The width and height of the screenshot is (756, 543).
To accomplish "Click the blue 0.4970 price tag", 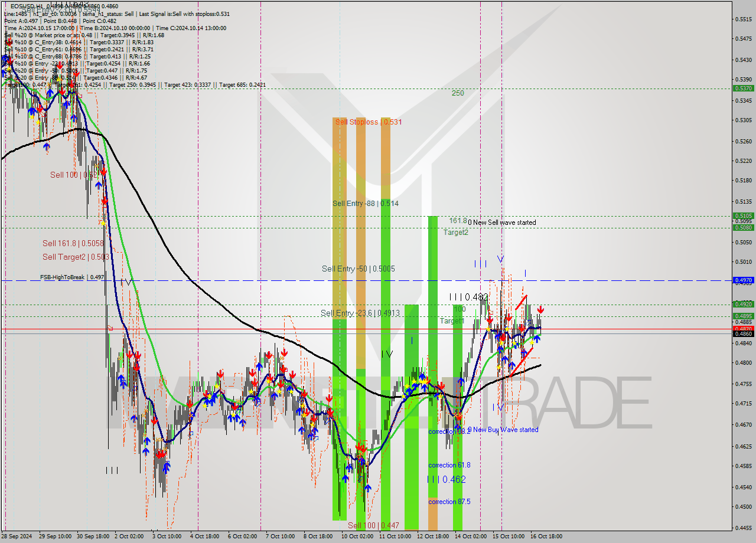I will [x=743, y=280].
